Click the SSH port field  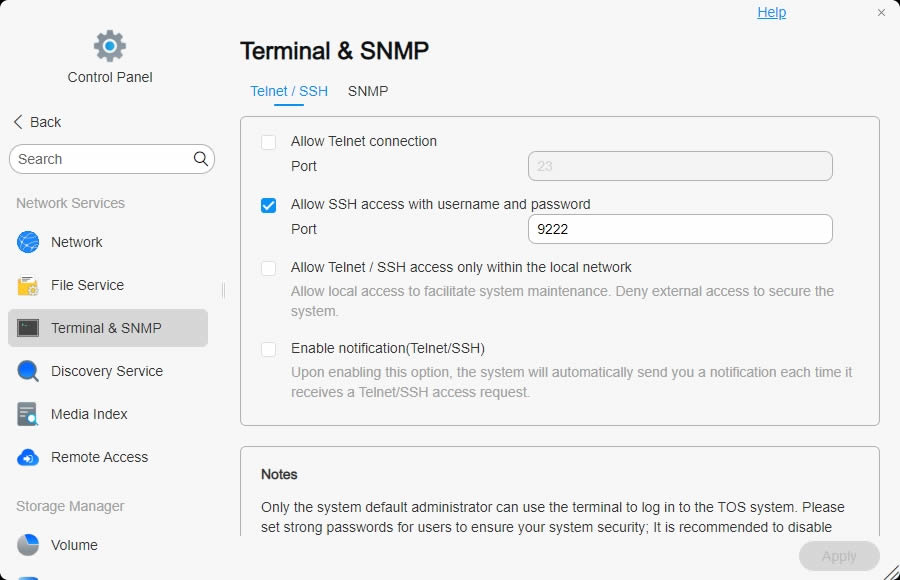(x=680, y=229)
